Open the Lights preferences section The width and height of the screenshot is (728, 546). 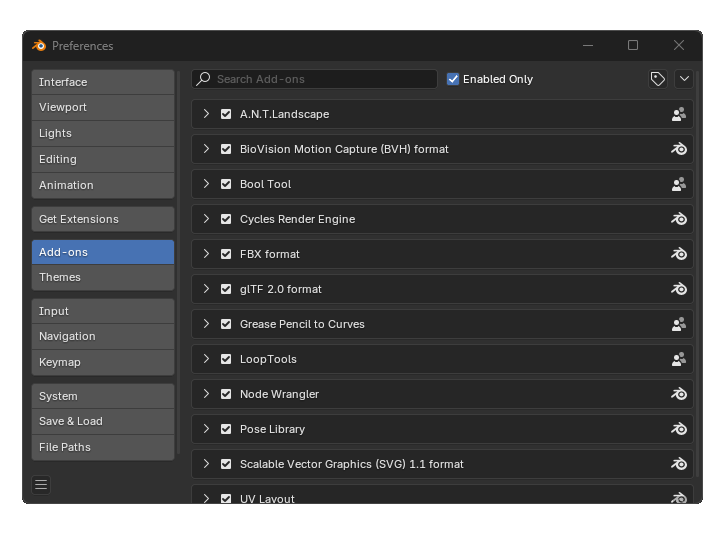pos(103,133)
